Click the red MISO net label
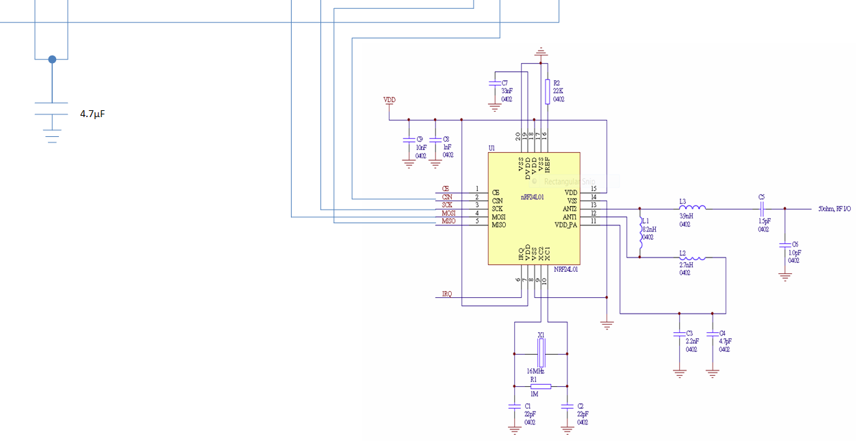The width and height of the screenshot is (868, 441). click(x=448, y=222)
